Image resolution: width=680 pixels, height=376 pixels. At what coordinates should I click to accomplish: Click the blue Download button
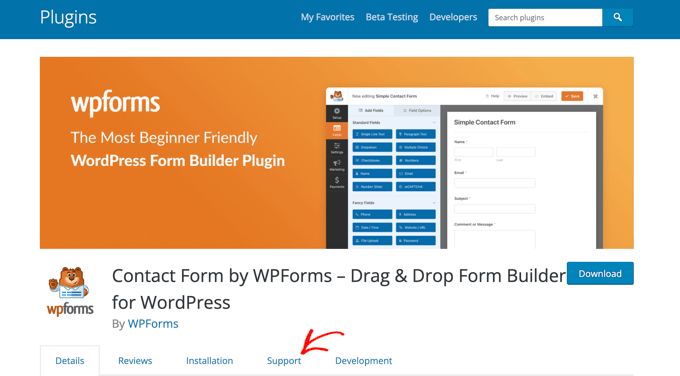tap(600, 274)
